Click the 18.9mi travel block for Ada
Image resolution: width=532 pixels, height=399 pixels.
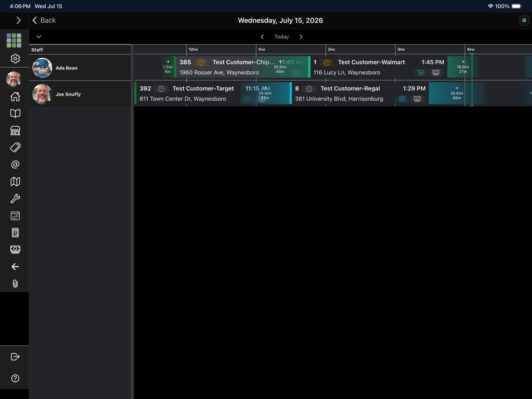tap(463, 67)
